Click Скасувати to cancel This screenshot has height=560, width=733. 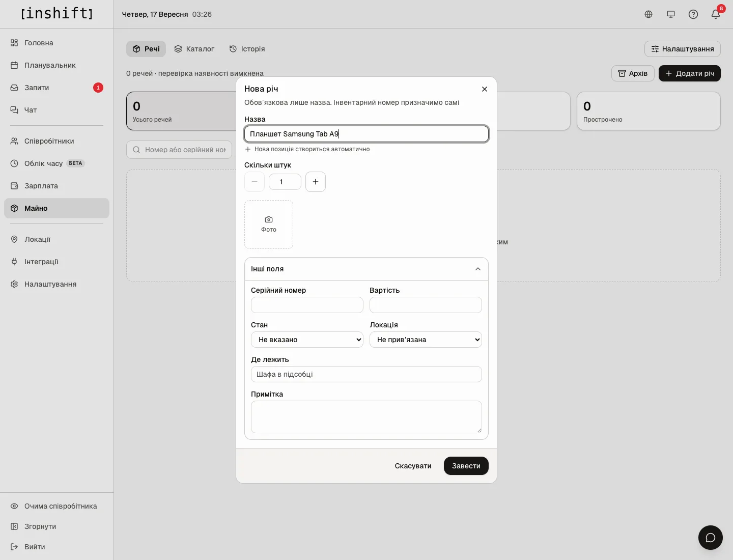click(413, 466)
